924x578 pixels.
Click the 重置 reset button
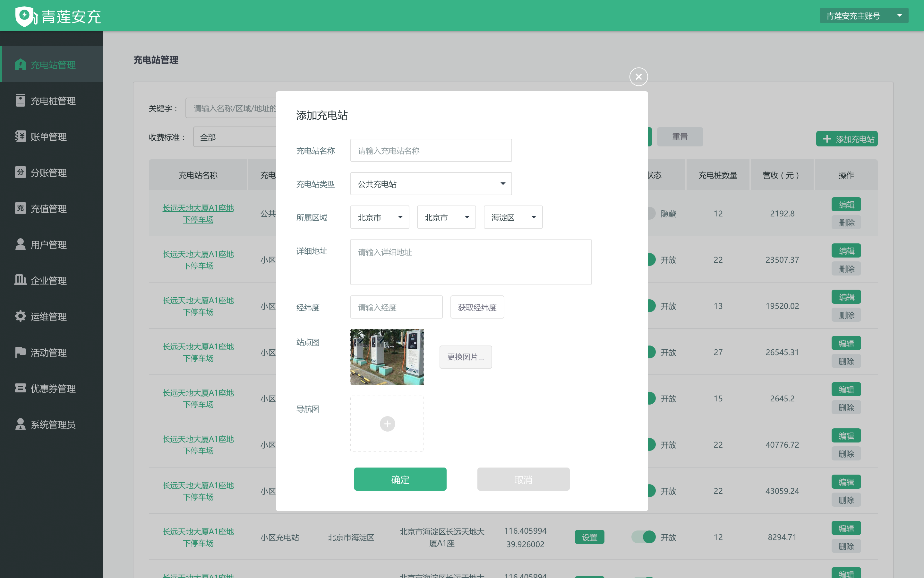(680, 136)
